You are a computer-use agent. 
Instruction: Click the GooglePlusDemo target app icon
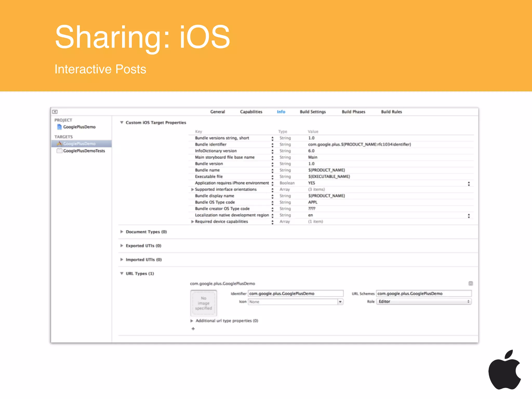59,143
